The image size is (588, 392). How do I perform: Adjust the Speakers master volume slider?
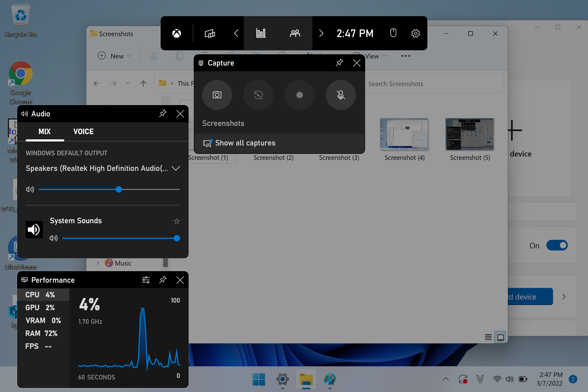coord(109,190)
